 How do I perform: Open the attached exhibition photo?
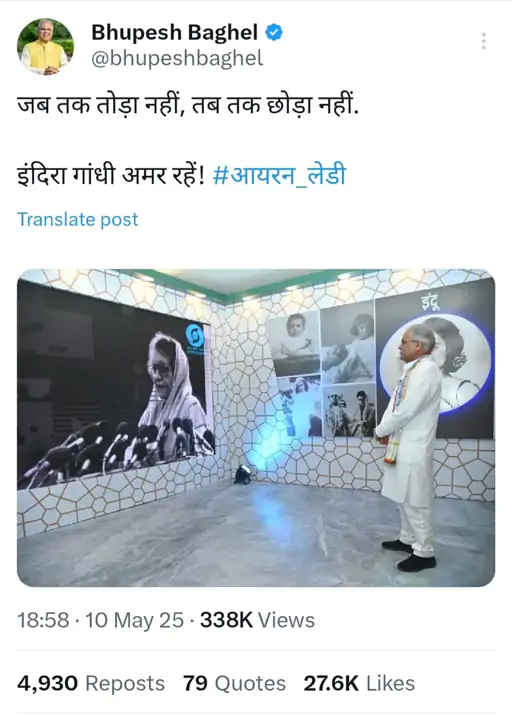click(256, 428)
